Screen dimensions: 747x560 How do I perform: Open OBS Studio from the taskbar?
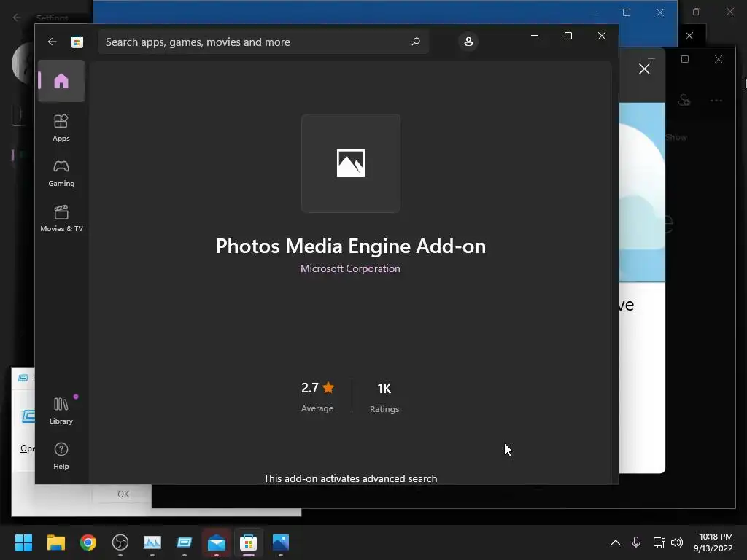[120, 542]
